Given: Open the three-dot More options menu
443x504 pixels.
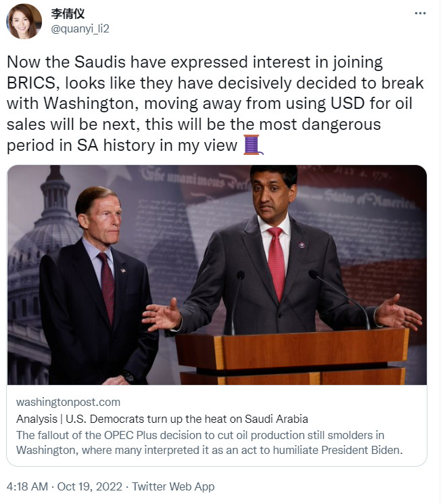Looking at the screenshot, I should point(421,15).
